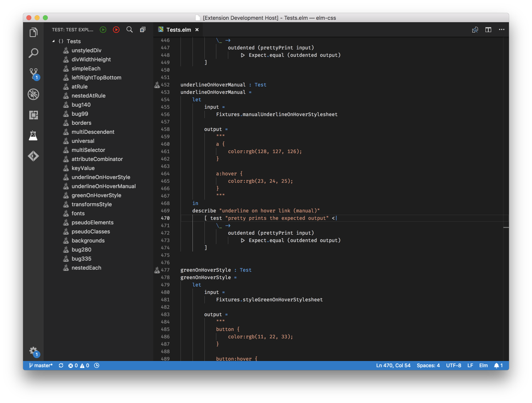Open the errors and warnings problems indicator
Viewport: 532px width, 403px height.
pos(78,365)
